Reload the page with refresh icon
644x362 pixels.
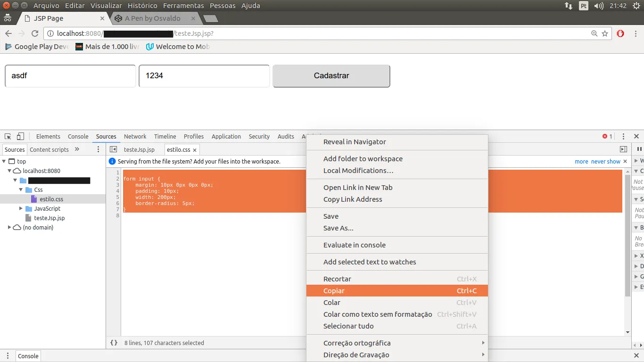pyautogui.click(x=34, y=33)
